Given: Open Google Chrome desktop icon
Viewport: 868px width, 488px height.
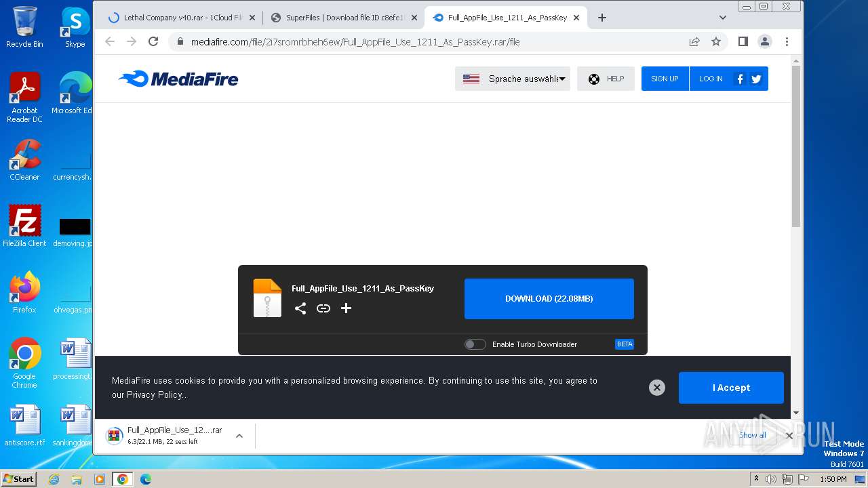Looking at the screenshot, I should [24, 363].
